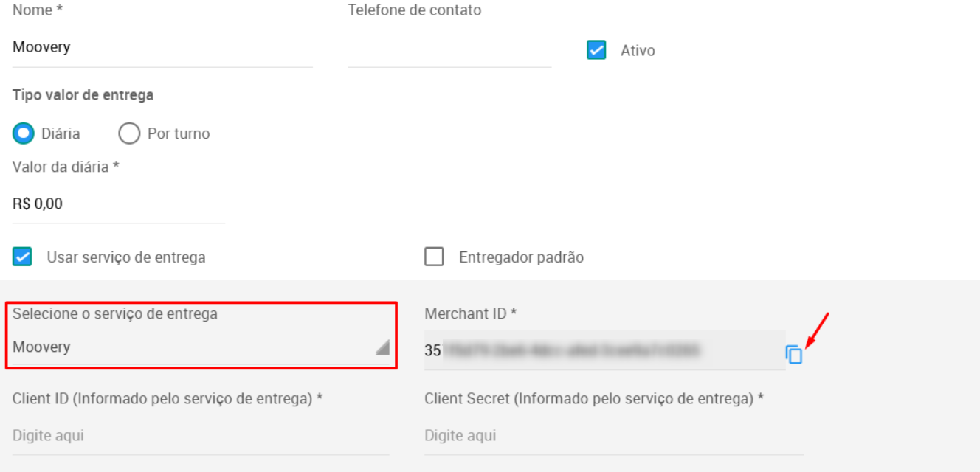Enable the Entregador padrão checkbox

[x=435, y=257]
